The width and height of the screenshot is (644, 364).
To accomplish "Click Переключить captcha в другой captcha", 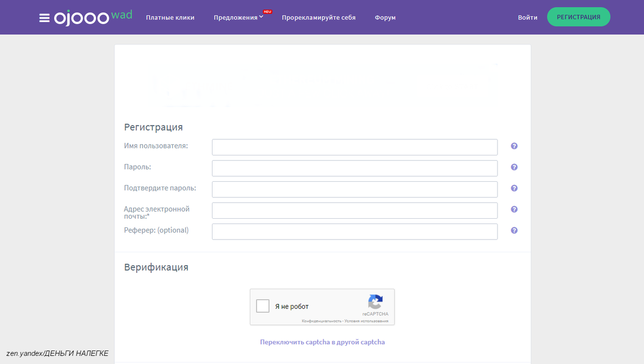I will click(x=323, y=342).
